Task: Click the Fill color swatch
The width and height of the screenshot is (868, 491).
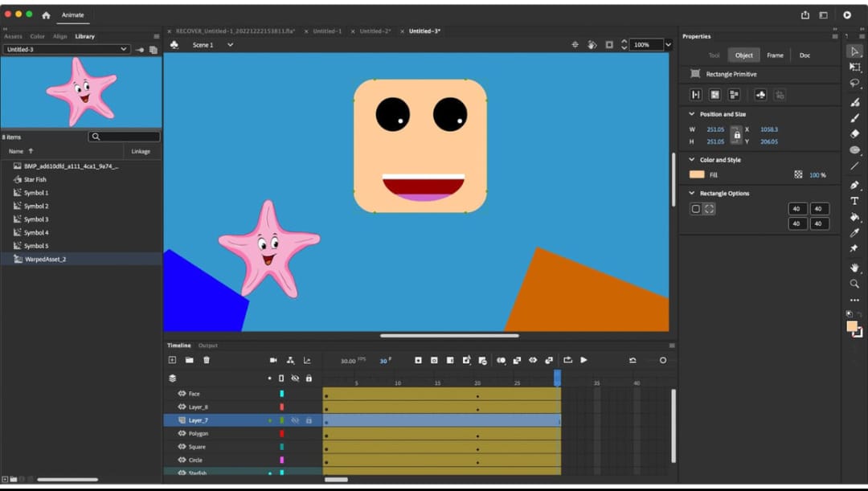Action: [697, 174]
